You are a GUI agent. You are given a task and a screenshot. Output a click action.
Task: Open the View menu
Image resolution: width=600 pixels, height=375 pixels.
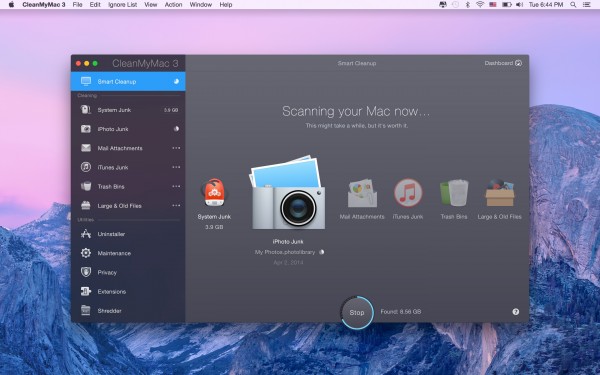coord(151,5)
